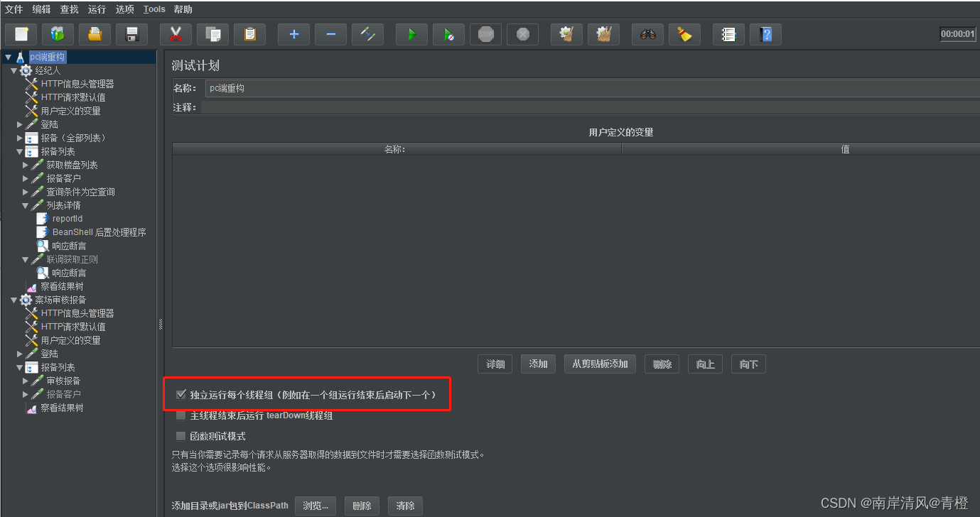Expand the 查询条件为空查询 sampler
980x517 pixels.
(x=26, y=192)
